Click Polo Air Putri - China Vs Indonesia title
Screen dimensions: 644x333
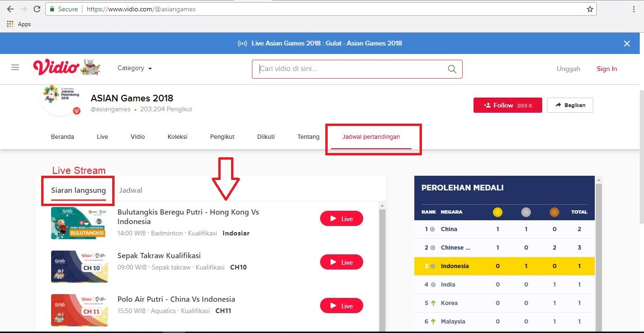pyautogui.click(x=176, y=299)
